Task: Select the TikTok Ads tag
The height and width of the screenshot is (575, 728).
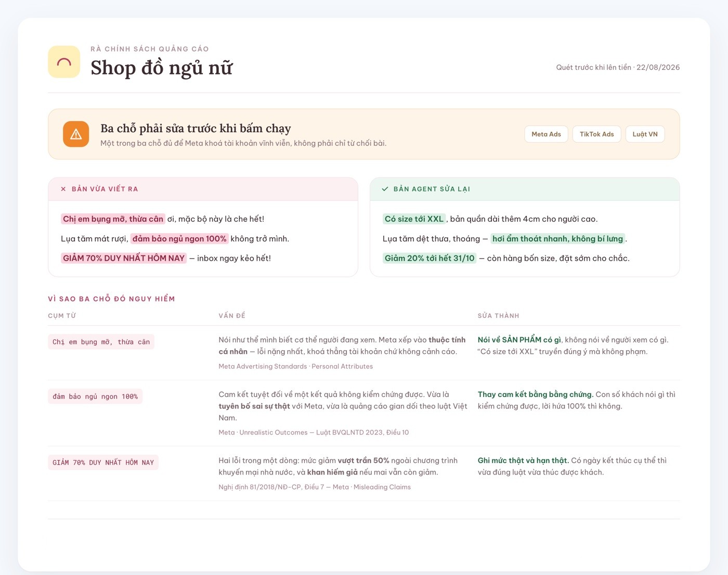Action: tap(596, 134)
